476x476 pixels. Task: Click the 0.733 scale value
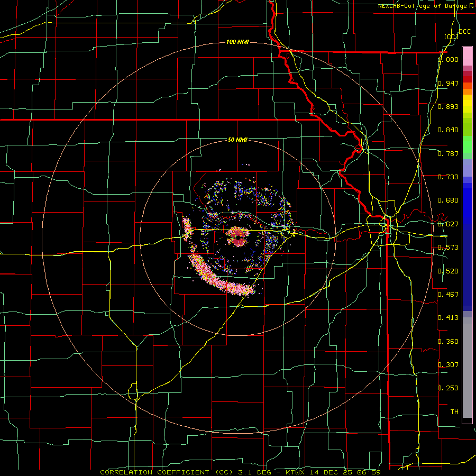[x=448, y=177]
